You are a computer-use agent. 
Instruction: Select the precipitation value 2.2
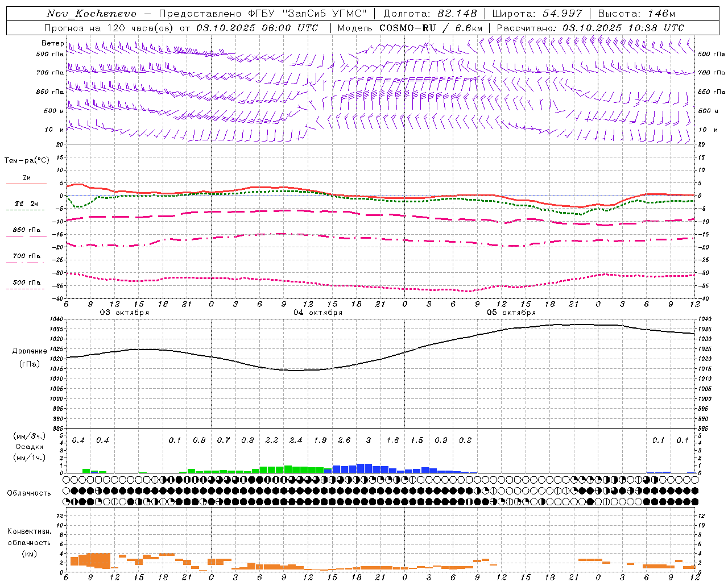click(272, 440)
